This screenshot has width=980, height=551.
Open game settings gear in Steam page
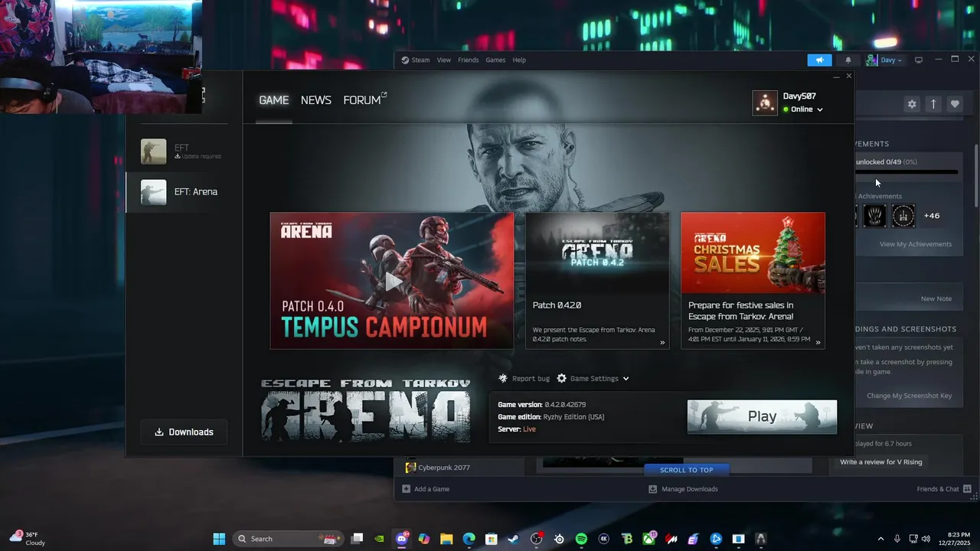pyautogui.click(x=912, y=104)
